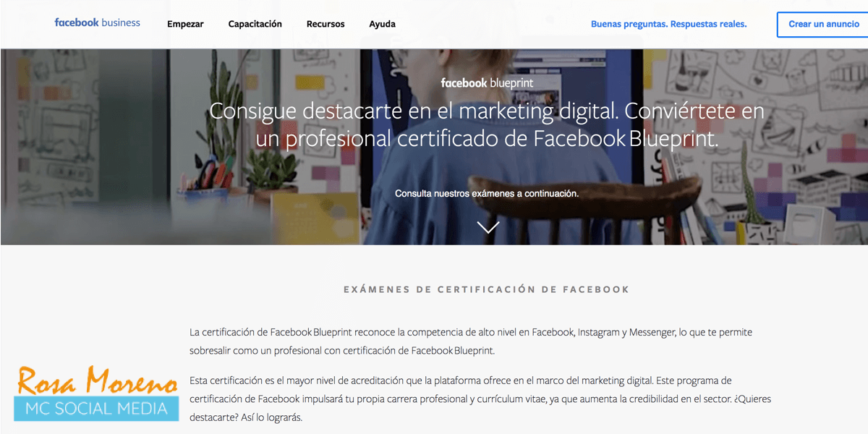This screenshot has width=868, height=434.
Task: Click the heading 'EXÁMENES DE CERTIFICACIÓN DE FACEBOOK'
Action: pyautogui.click(x=486, y=289)
